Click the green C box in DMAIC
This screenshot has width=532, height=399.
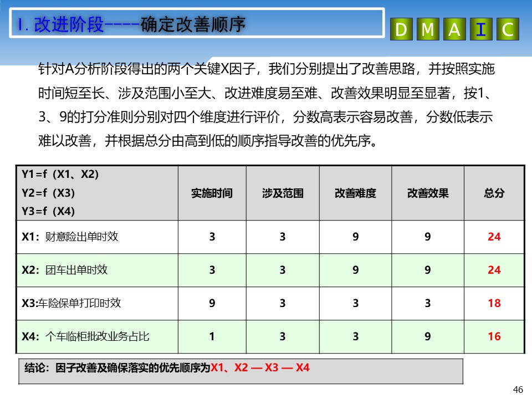pyautogui.click(x=508, y=29)
